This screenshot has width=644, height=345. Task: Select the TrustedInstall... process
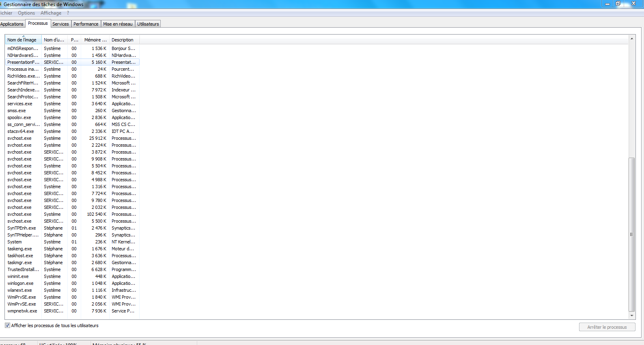click(72, 269)
